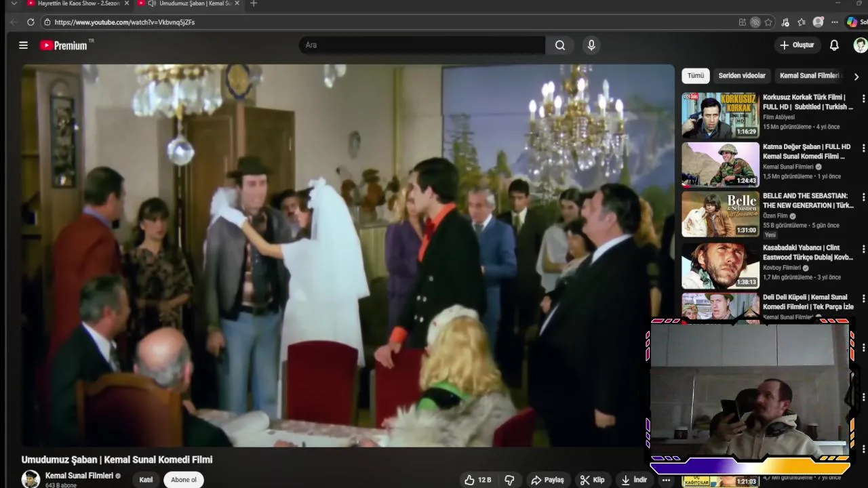Screen dimensions: 868x488
Task: Open Kasabadaki Yabancı Clint Eastwood title
Action: [x=808, y=252]
